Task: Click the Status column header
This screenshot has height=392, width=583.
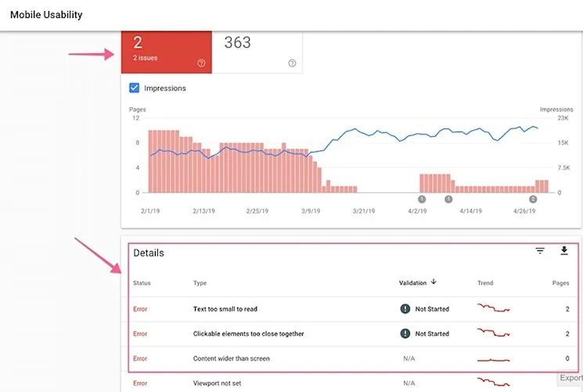Action: [142, 283]
